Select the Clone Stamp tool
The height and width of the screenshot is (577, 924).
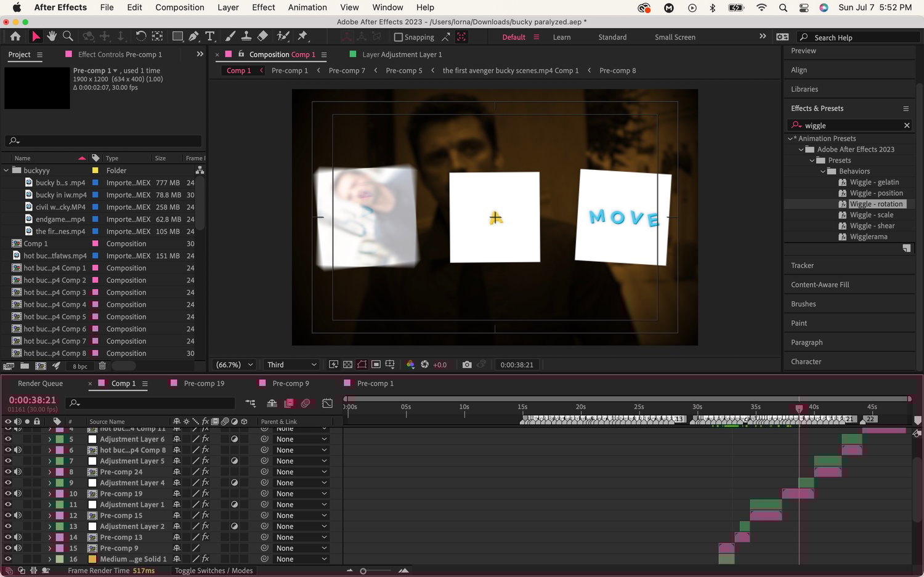[246, 36]
